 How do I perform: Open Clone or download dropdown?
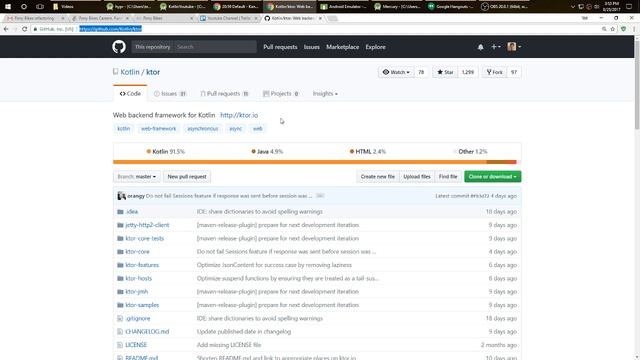click(493, 177)
